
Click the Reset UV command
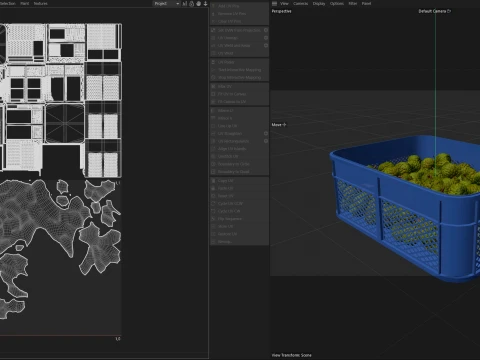pos(239,196)
